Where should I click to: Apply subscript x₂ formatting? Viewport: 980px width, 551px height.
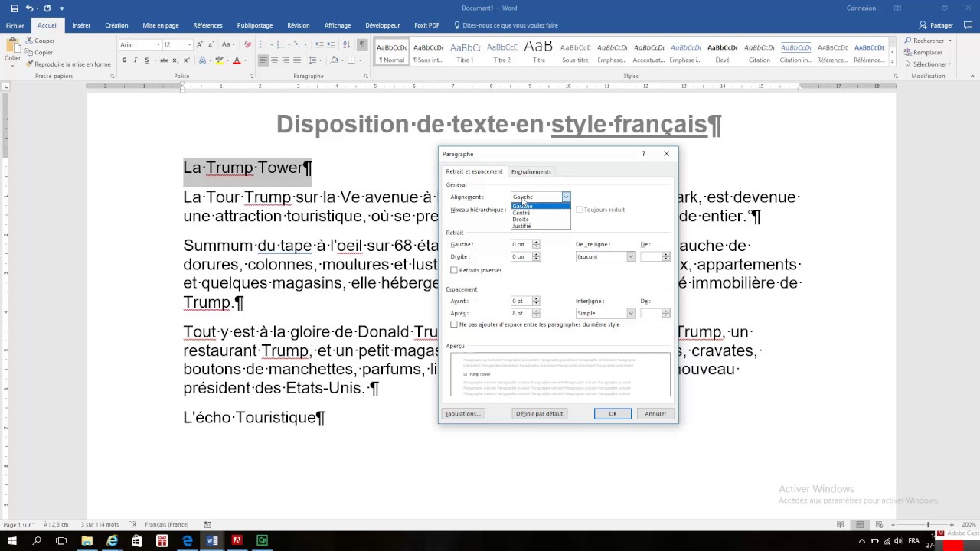(175, 60)
